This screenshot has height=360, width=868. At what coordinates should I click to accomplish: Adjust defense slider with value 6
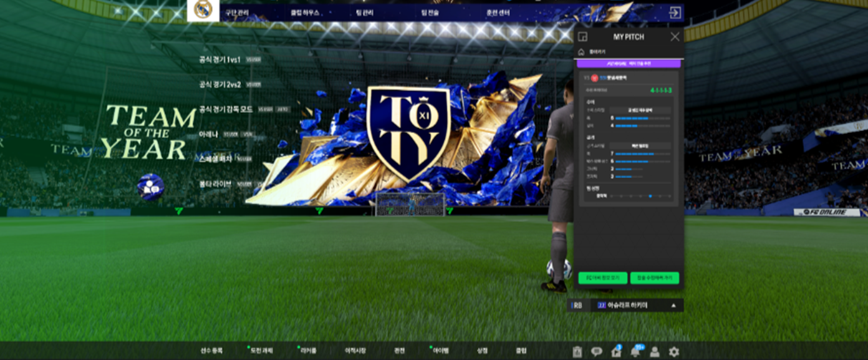click(643, 117)
